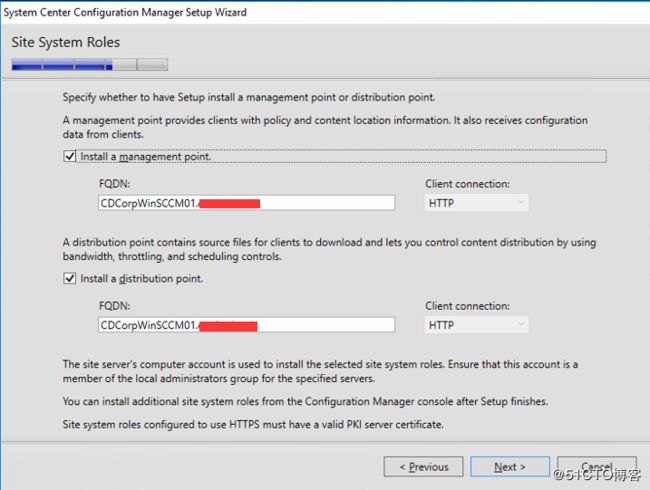This screenshot has height=490, width=650.
Task: Click the 'Install a distribution point.' label
Action: pyautogui.click(x=141, y=278)
